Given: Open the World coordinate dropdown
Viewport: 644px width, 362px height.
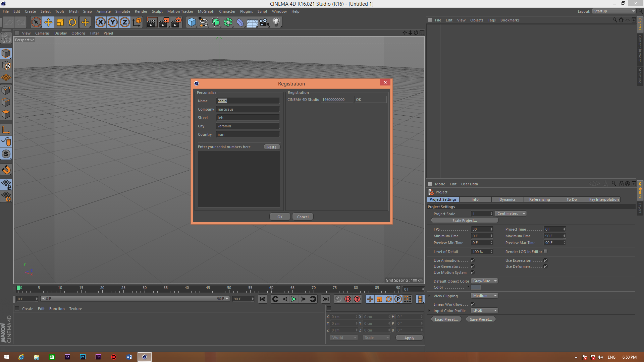Looking at the screenshot, I should [x=344, y=338].
